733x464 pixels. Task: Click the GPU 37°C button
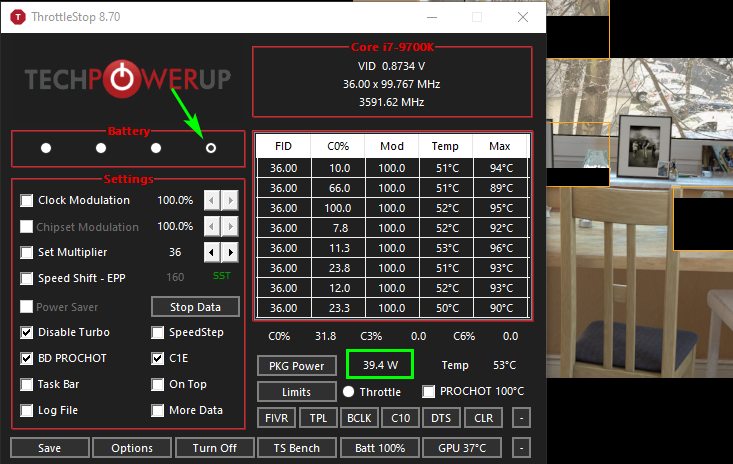tap(462, 448)
